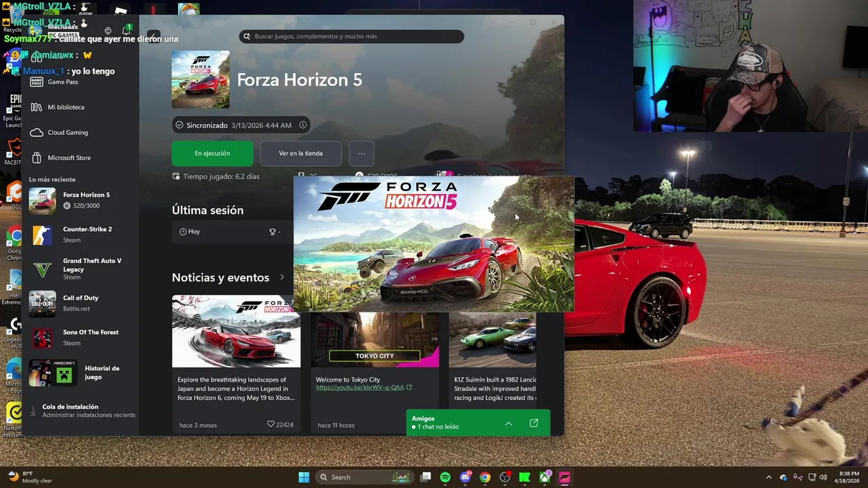Open Spotify from the taskbar
This screenshot has height=488, width=868.
pyautogui.click(x=445, y=477)
